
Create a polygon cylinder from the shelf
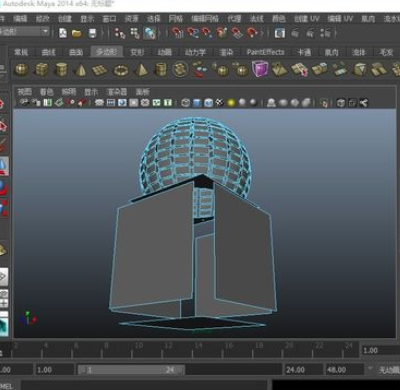tap(61, 70)
